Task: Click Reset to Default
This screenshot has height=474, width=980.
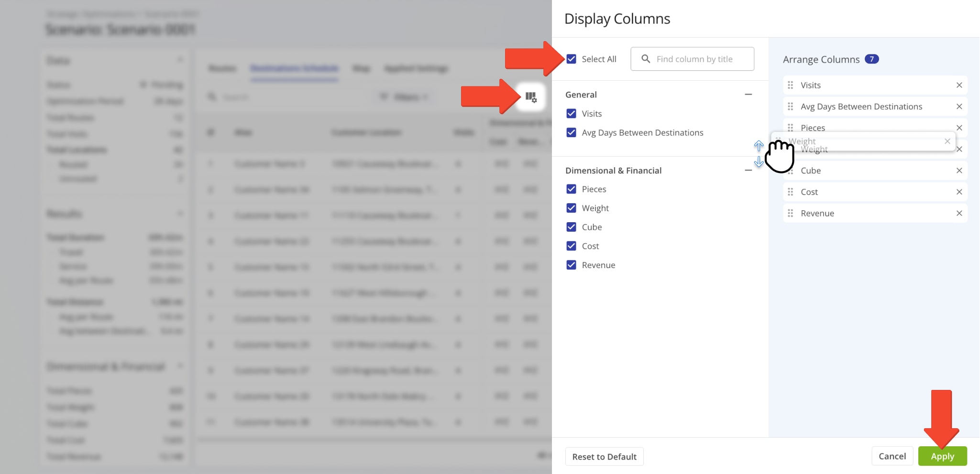Action: click(x=604, y=457)
